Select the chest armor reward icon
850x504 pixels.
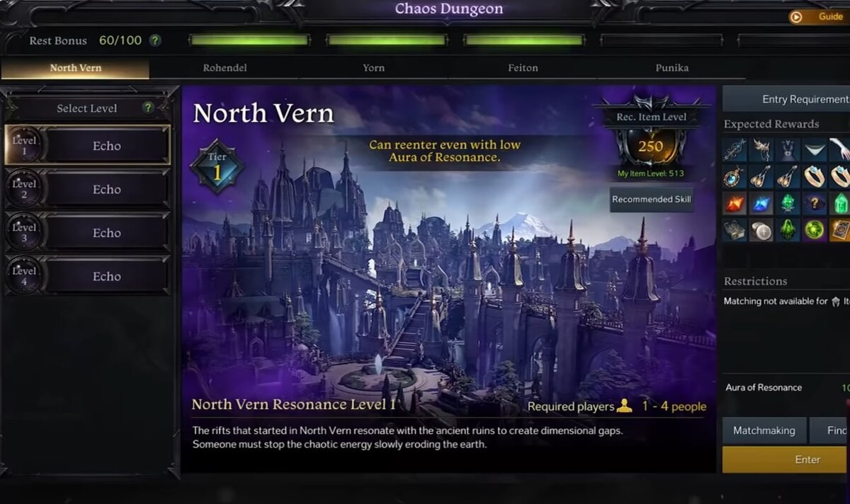click(788, 149)
